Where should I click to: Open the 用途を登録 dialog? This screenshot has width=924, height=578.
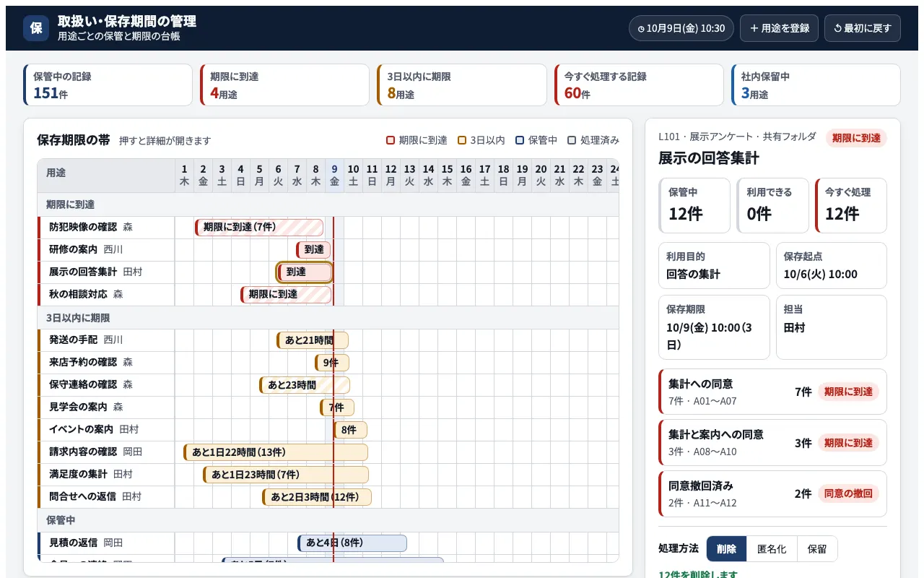pos(779,28)
